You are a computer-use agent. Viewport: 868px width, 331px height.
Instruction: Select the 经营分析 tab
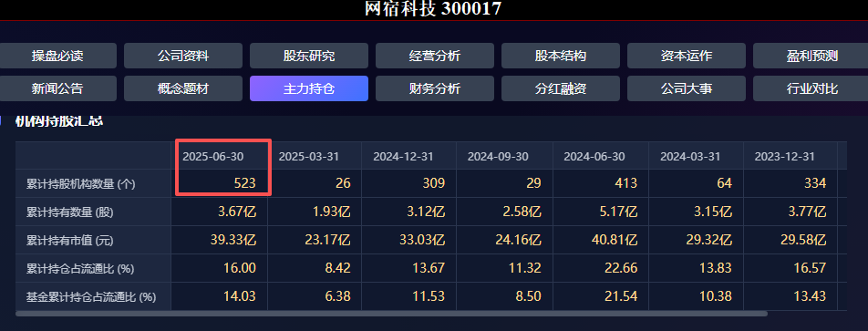coord(435,56)
